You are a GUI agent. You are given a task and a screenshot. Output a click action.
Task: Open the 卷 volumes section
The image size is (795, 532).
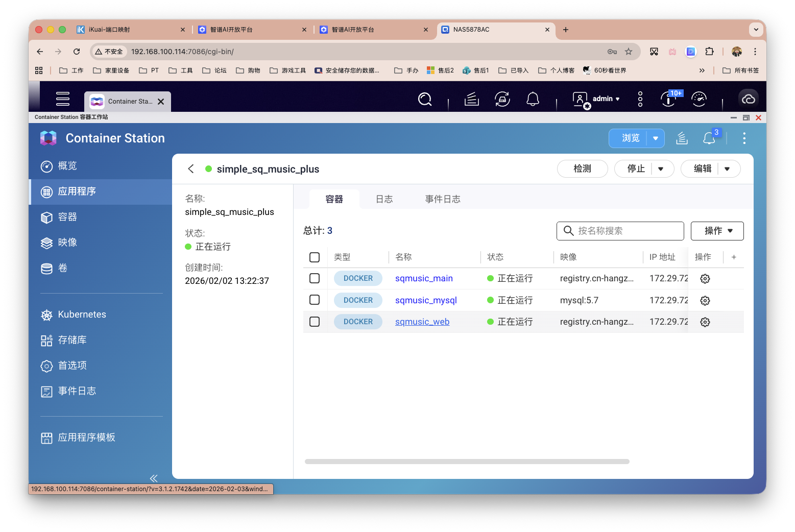point(62,268)
